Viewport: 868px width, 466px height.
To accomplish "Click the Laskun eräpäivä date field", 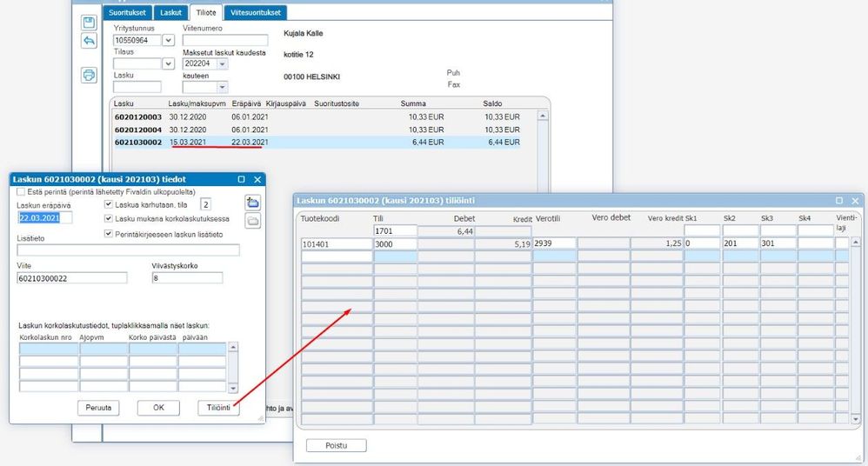I will 44,218.
